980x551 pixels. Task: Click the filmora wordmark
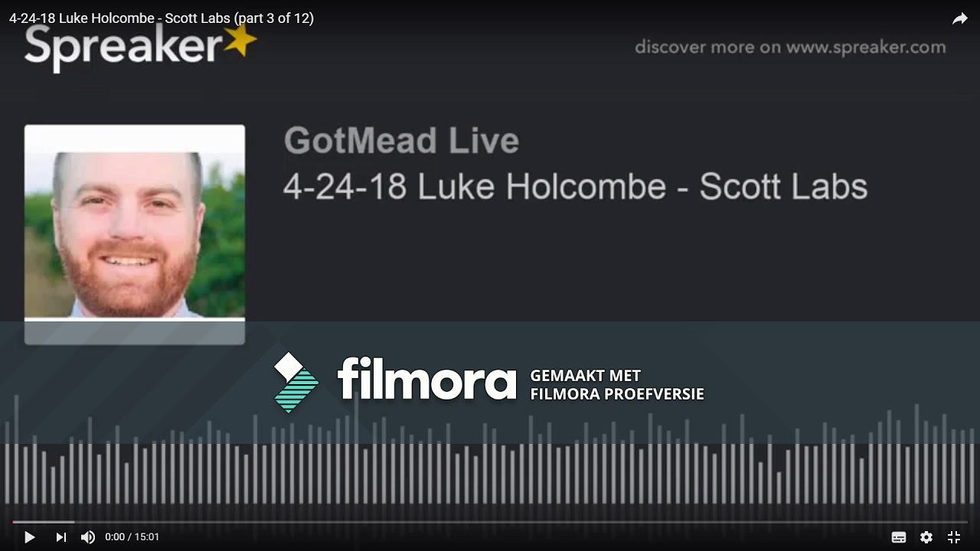[x=426, y=379]
